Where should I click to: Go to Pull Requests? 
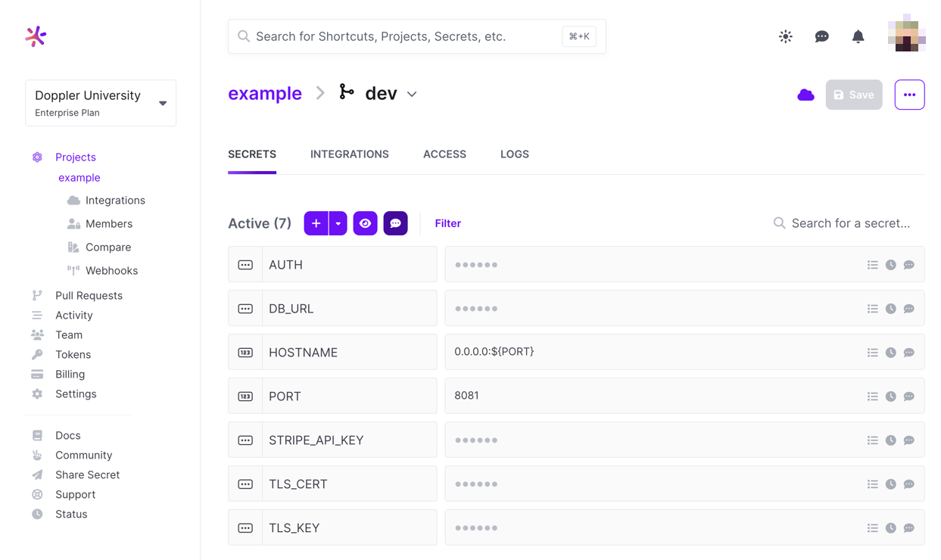click(x=89, y=296)
